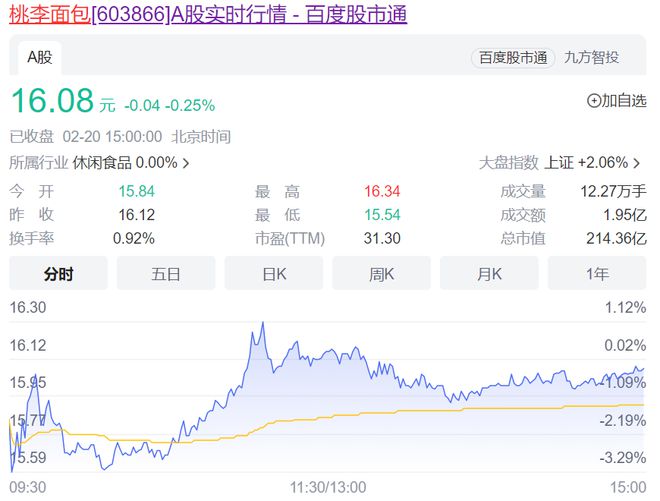This screenshot has width=660, height=501.
Task: Click the 09:30 time axis label
Action: click(28, 487)
